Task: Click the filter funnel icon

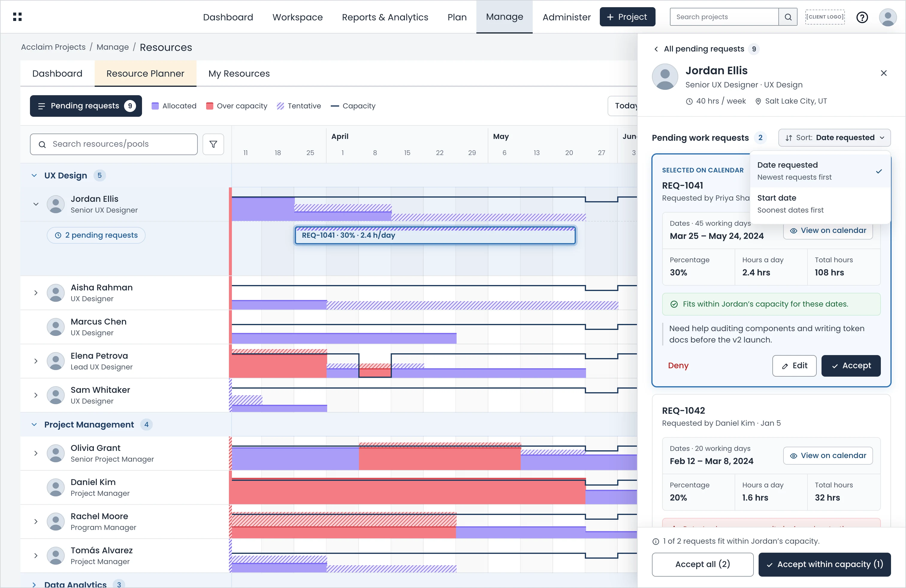Action: coord(213,144)
